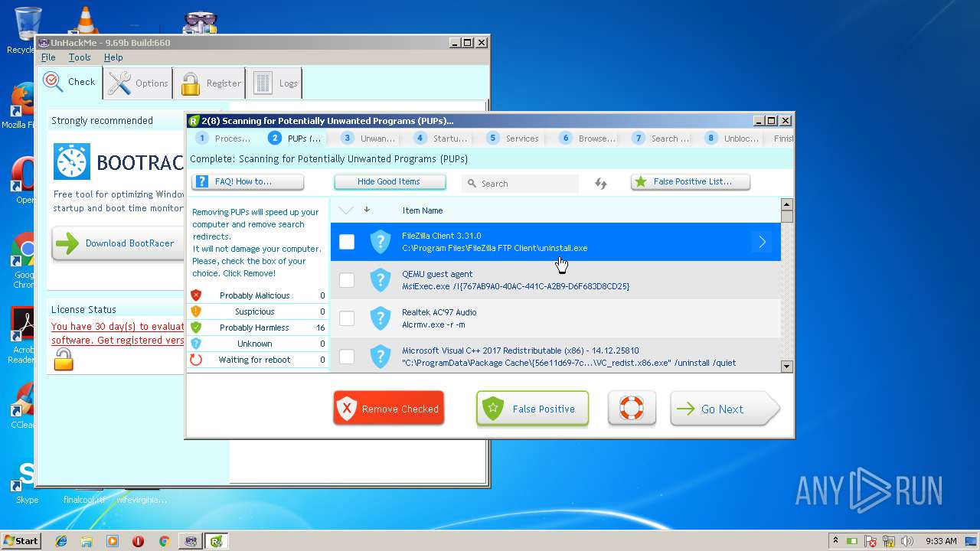980x551 pixels.
Task: Click the FAQ! How to... button
Action: click(x=247, y=181)
